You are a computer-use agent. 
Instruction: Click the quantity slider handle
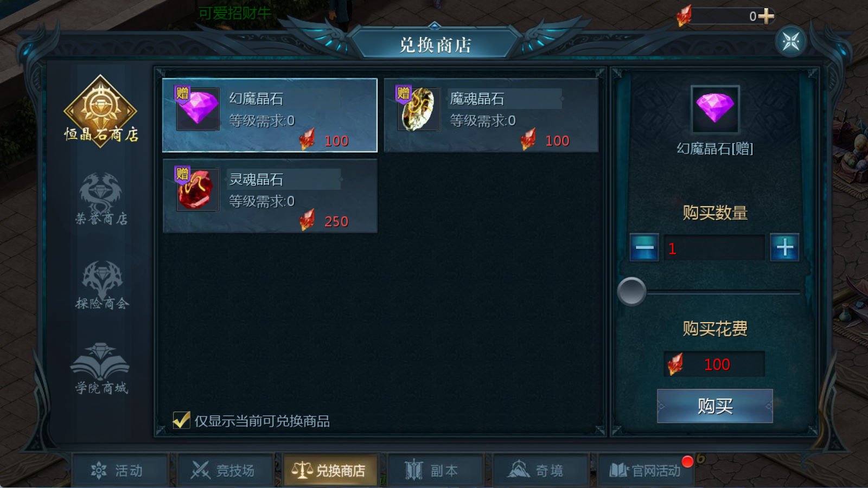point(631,292)
